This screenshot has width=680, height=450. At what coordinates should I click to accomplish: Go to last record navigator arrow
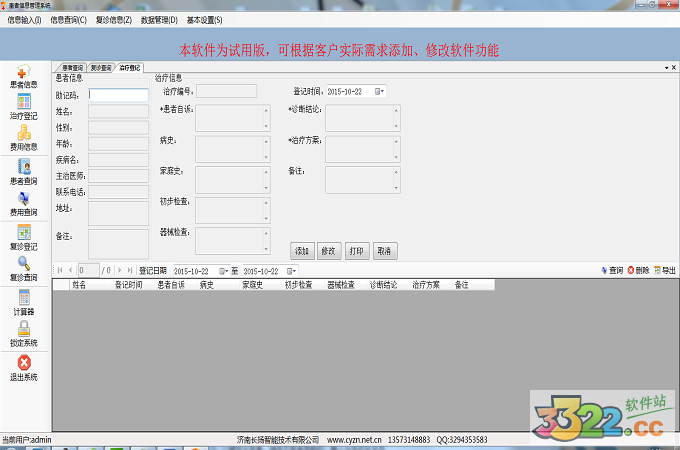[130, 270]
